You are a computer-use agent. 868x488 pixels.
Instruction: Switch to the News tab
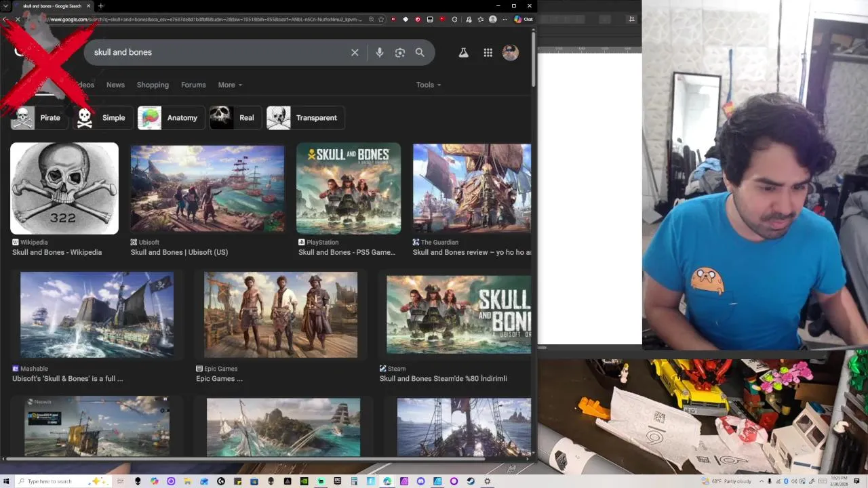click(115, 85)
